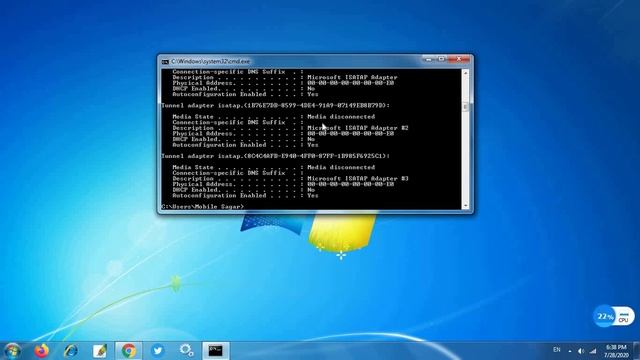The image size is (640, 360).
Task: Click the 22% CPU usage widget
Action: click(613, 316)
